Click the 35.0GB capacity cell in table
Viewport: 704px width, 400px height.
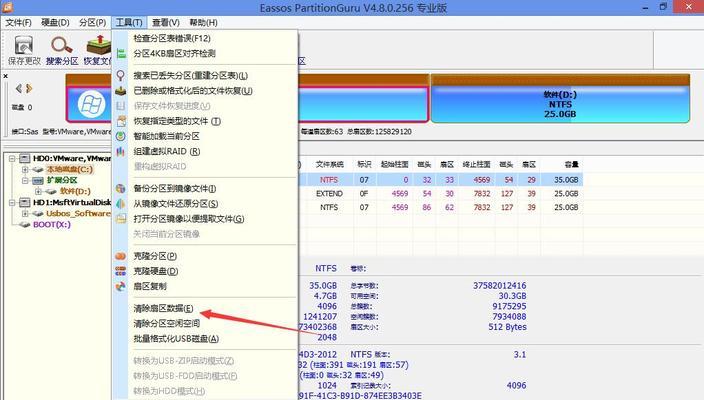coord(566,180)
